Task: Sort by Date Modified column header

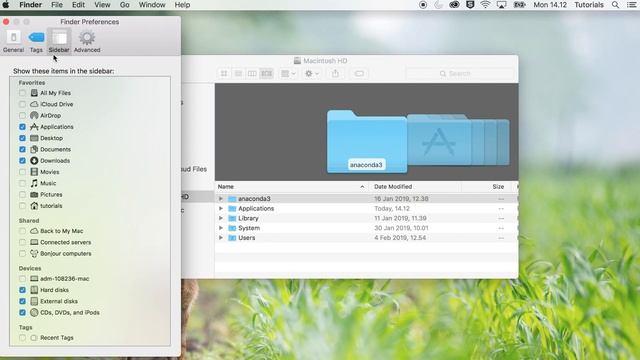Action: pos(416,187)
